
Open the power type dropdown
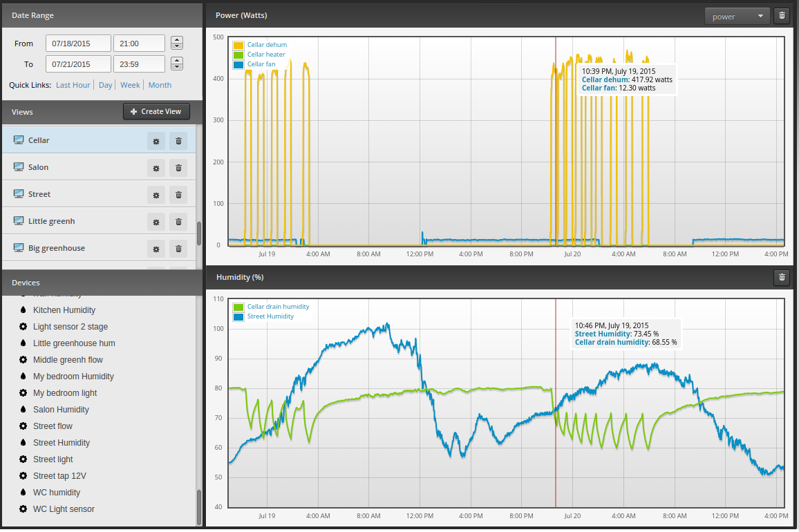(737, 17)
